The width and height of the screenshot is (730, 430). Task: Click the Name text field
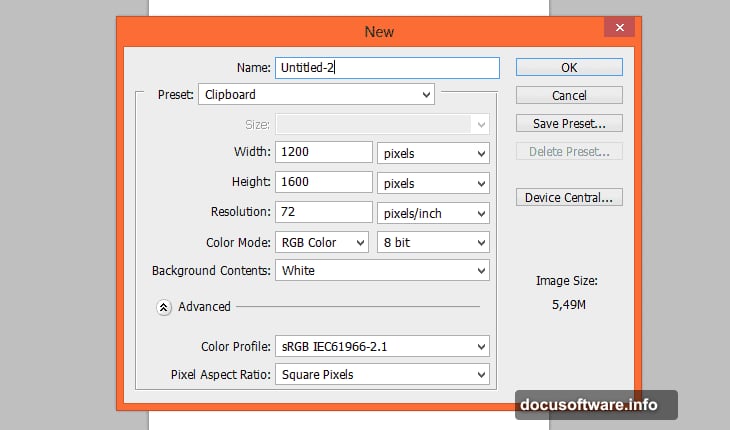386,68
